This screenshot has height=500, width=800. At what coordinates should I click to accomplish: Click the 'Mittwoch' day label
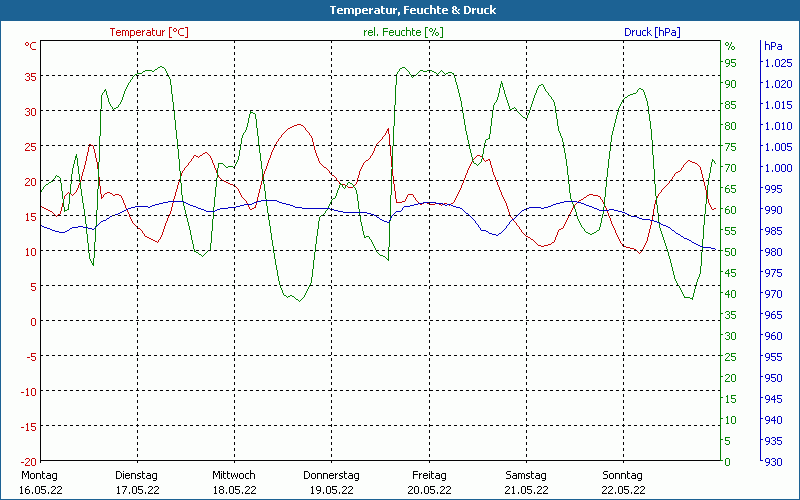click(x=234, y=475)
